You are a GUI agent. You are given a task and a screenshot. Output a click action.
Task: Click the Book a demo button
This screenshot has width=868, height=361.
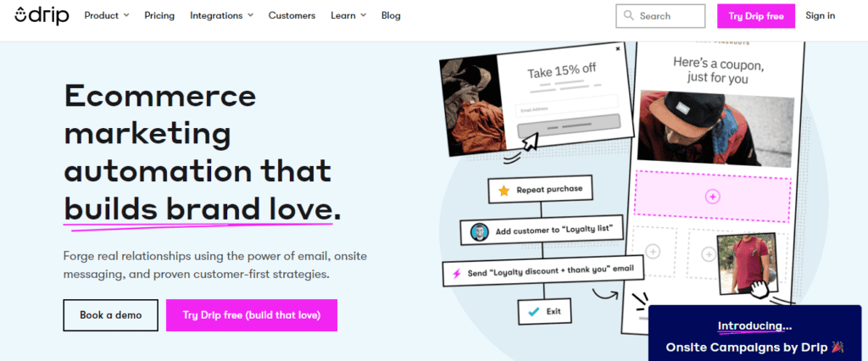click(110, 315)
